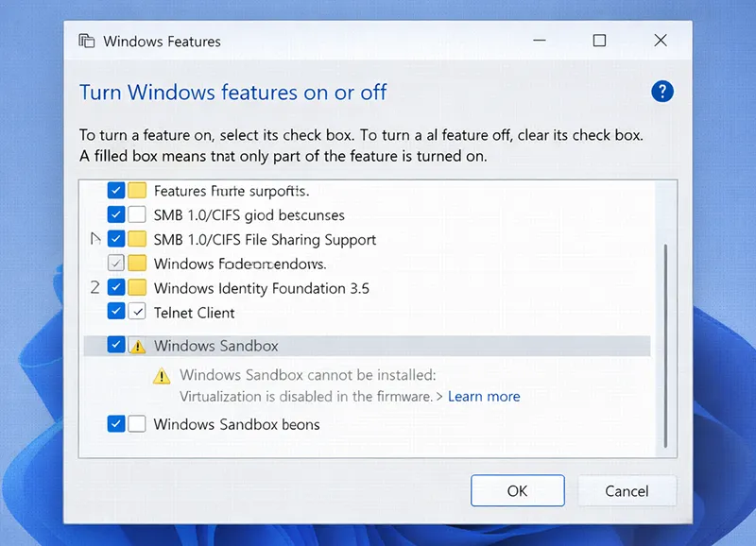Image resolution: width=756 pixels, height=546 pixels.
Task: Click the warning icon beside Windows Sandbox
Action: click(136, 345)
